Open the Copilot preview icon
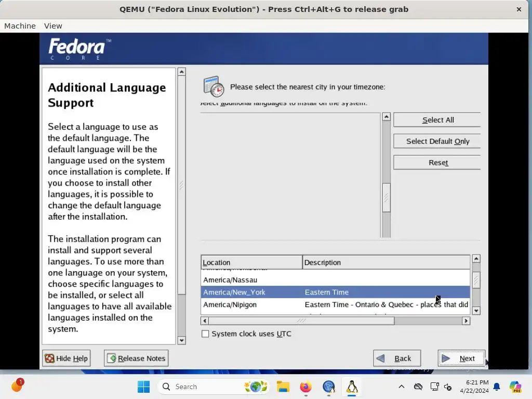This screenshot has height=399, width=532. 515,387
